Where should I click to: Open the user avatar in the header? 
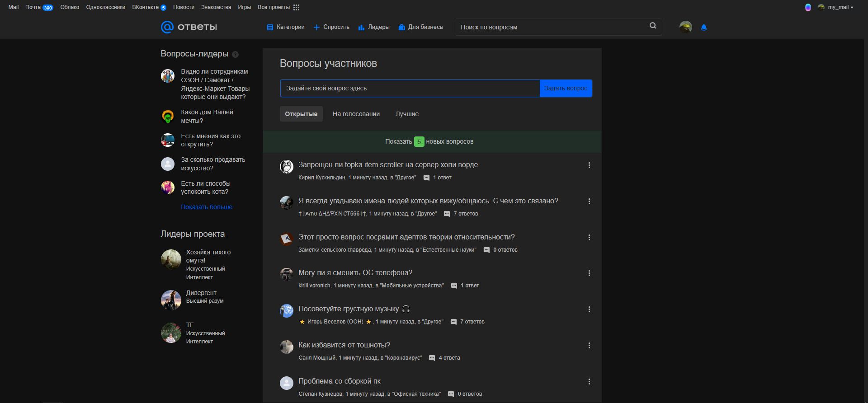[686, 27]
